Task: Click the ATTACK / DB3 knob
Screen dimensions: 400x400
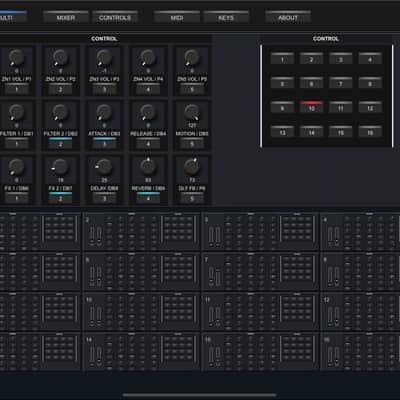Action: point(104,112)
